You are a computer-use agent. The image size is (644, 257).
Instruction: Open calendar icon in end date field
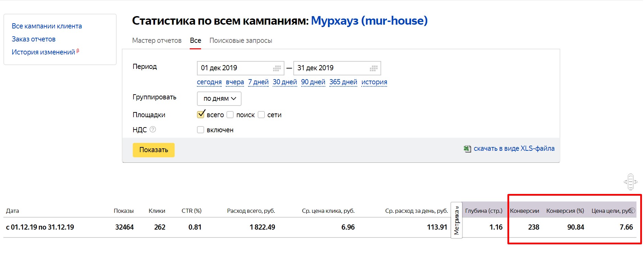coord(374,68)
